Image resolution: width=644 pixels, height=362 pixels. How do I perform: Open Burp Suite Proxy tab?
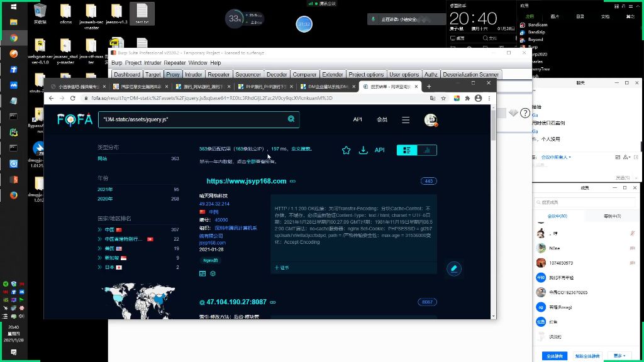click(173, 74)
